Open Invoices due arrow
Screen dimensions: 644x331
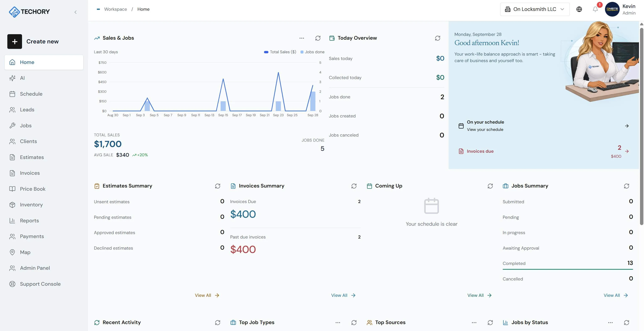(x=627, y=151)
